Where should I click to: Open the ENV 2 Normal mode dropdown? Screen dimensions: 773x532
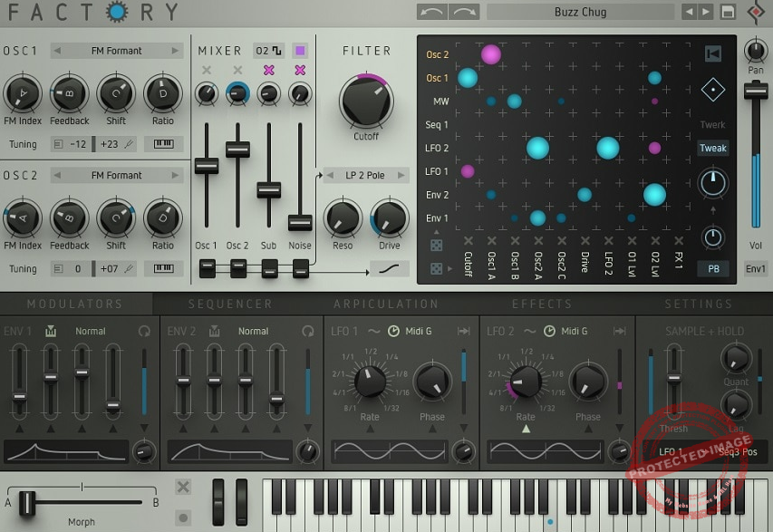pyautogui.click(x=254, y=332)
